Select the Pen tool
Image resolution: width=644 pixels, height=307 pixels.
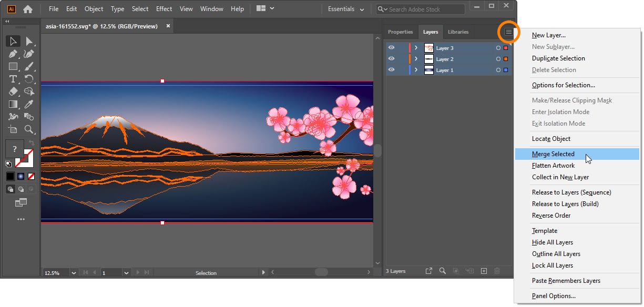click(x=13, y=53)
